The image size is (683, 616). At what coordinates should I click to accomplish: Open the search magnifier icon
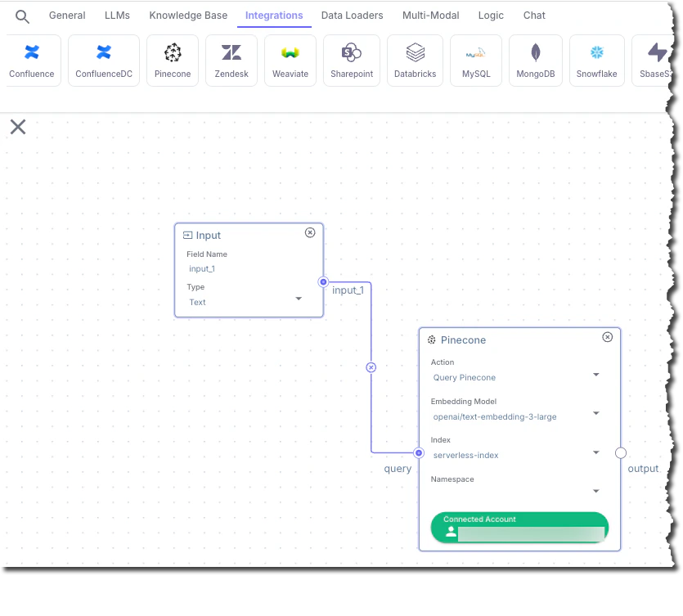pyautogui.click(x=21, y=15)
